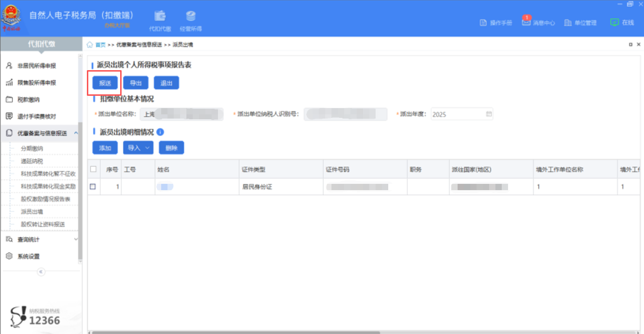Open the 经营所得 module icon
The height and width of the screenshot is (334, 644).
click(x=190, y=16)
